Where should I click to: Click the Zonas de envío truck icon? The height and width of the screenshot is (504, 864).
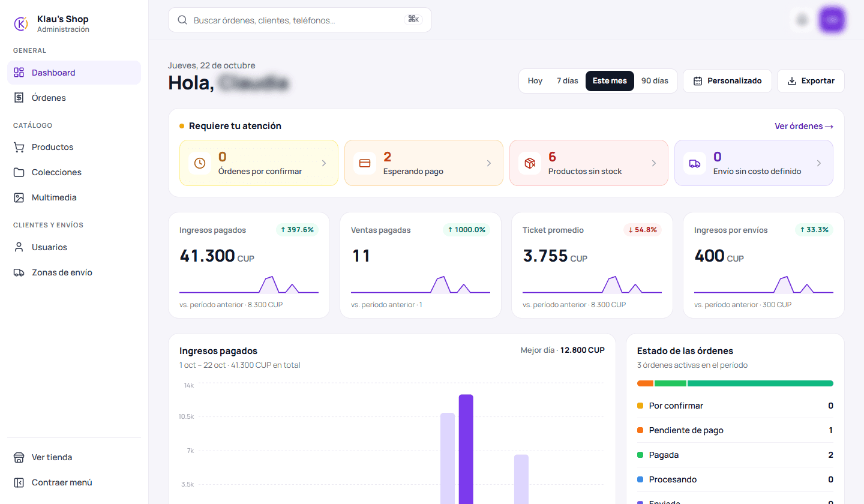click(19, 272)
